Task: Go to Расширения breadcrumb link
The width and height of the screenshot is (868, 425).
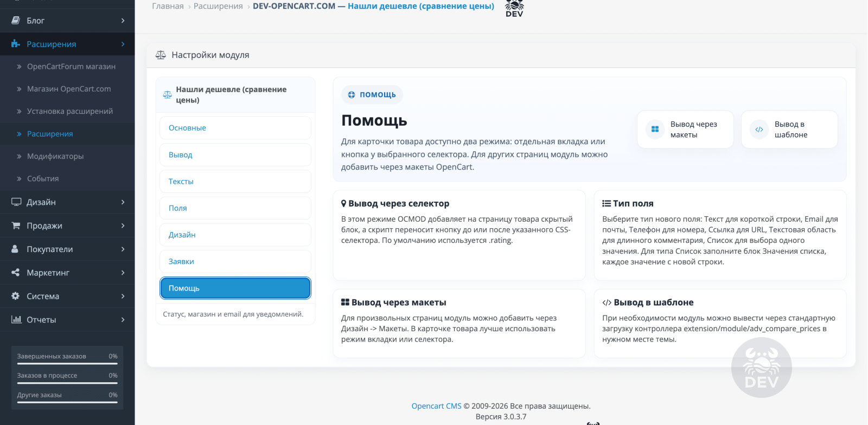Action: click(x=218, y=6)
